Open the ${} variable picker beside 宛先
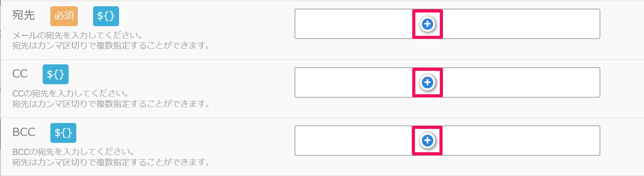This screenshot has width=644, height=176. (x=106, y=16)
